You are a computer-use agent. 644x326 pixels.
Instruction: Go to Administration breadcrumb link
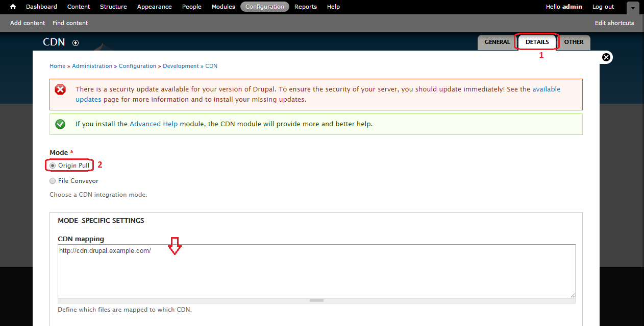point(92,66)
